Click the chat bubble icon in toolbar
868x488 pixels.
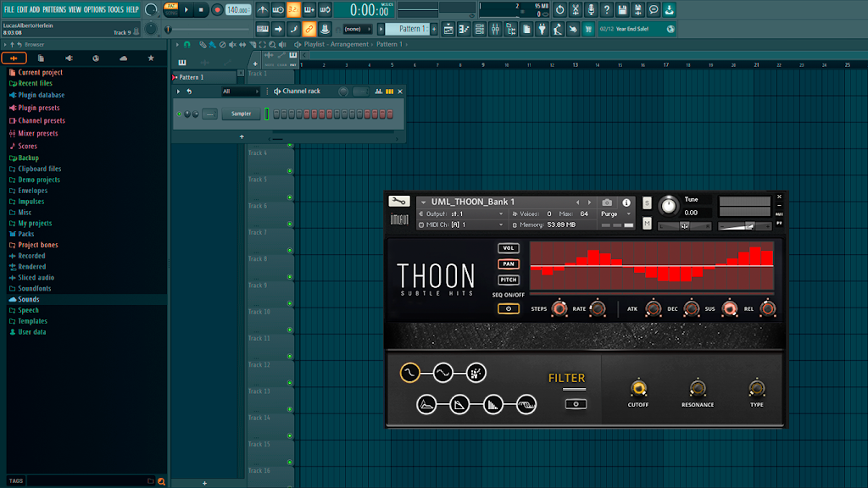(654, 10)
